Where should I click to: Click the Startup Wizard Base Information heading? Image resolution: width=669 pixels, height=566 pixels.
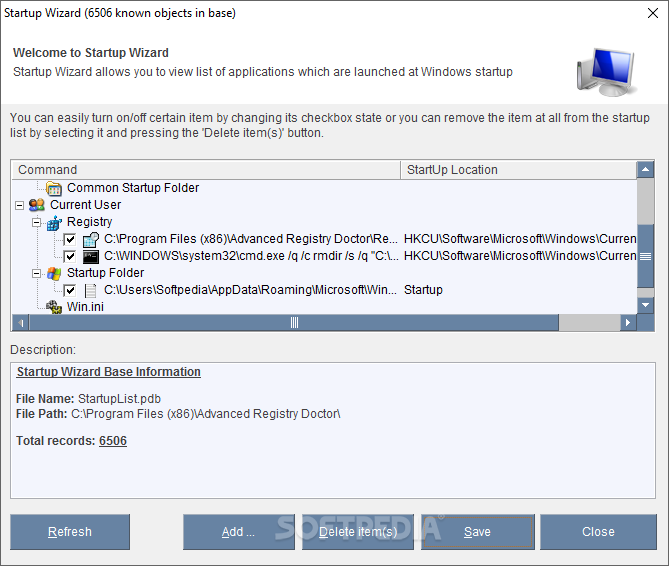109,372
